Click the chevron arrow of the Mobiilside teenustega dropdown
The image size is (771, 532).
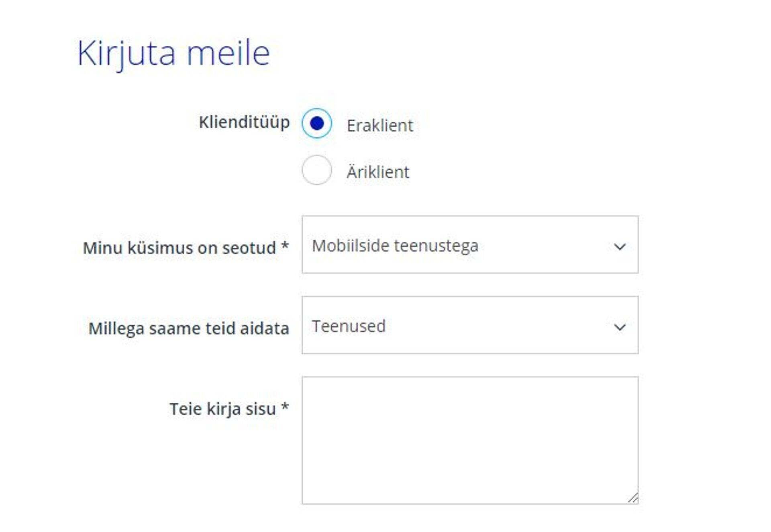tap(620, 247)
